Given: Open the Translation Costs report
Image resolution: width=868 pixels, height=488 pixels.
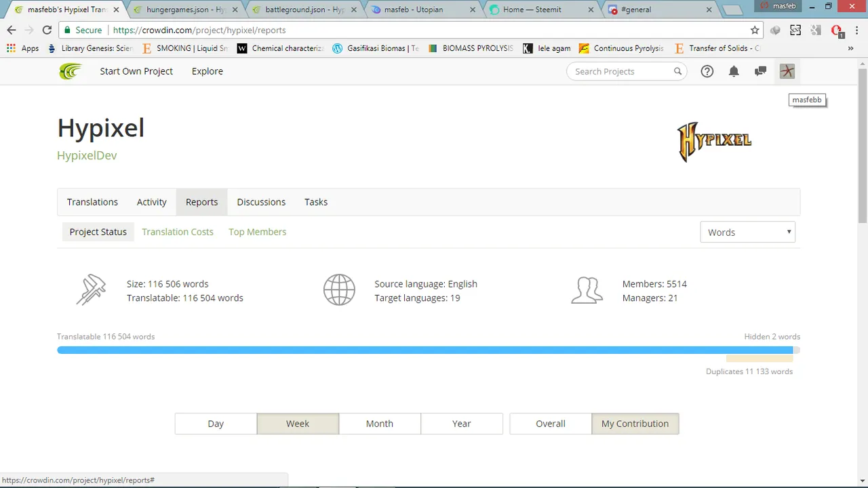Looking at the screenshot, I should (x=178, y=232).
